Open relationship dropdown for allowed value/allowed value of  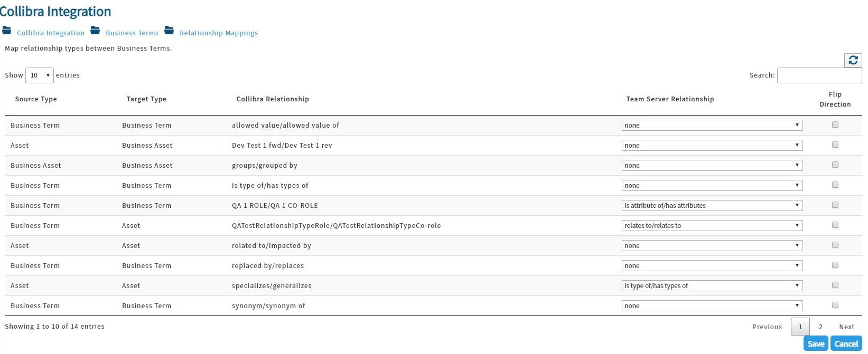tap(712, 125)
